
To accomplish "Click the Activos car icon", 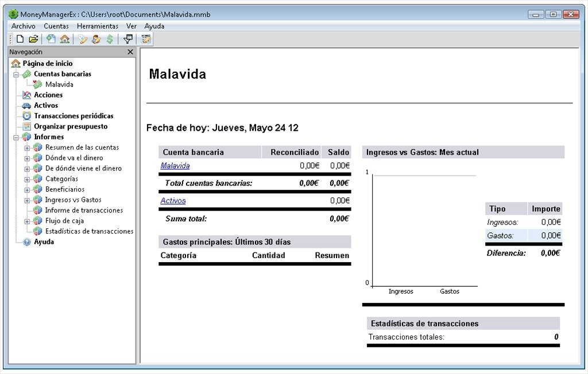I will [x=26, y=106].
